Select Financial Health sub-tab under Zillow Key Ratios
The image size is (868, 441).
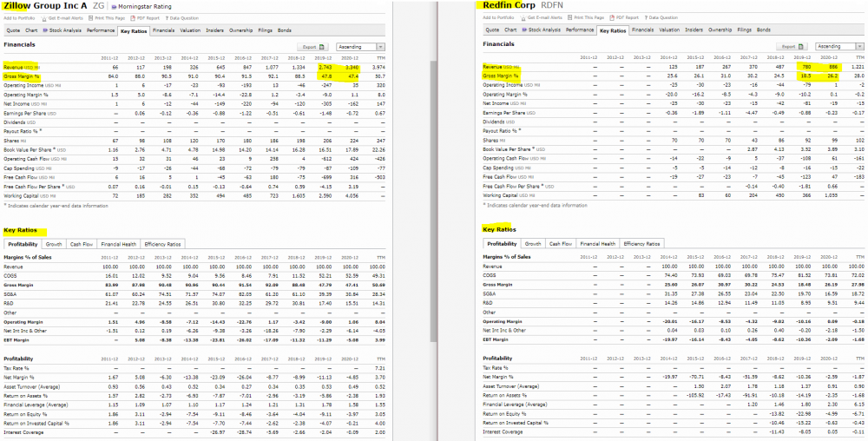tap(118, 244)
